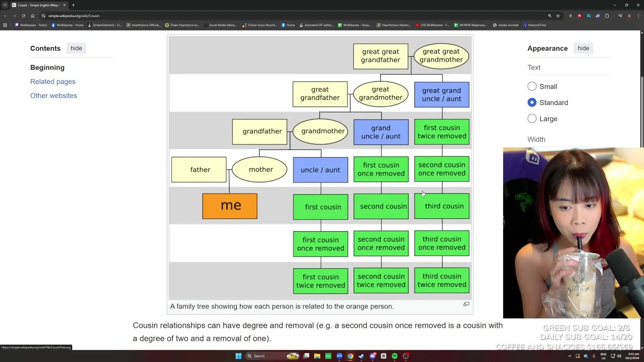644x362 pixels.
Task: Go to Related pages section
Action: click(x=53, y=81)
